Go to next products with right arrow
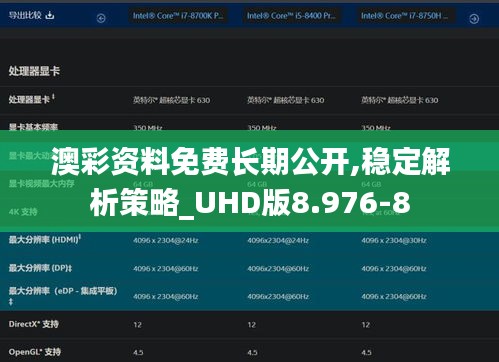The height and width of the screenshot is (362, 499). point(474,19)
